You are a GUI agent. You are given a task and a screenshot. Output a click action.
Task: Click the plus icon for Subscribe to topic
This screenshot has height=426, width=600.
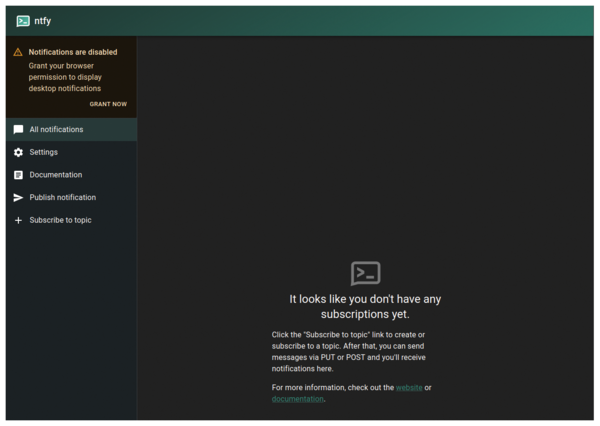(x=18, y=220)
